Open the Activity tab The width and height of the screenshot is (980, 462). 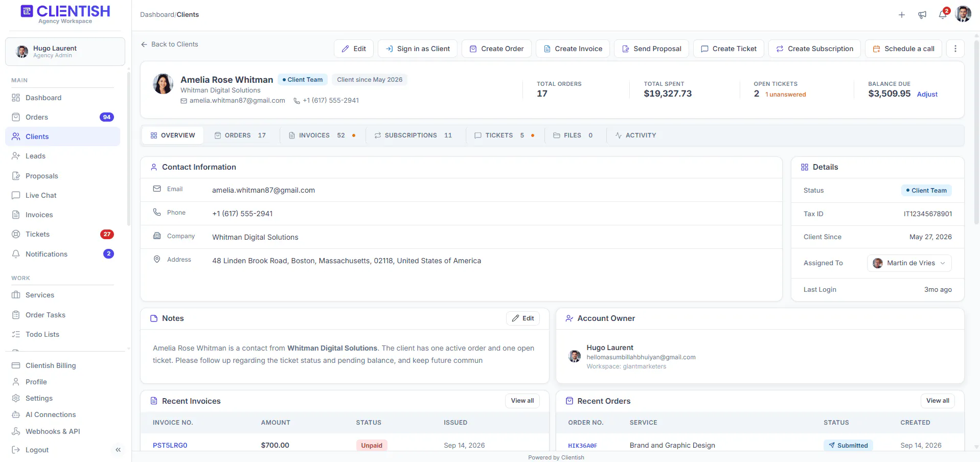(x=635, y=135)
